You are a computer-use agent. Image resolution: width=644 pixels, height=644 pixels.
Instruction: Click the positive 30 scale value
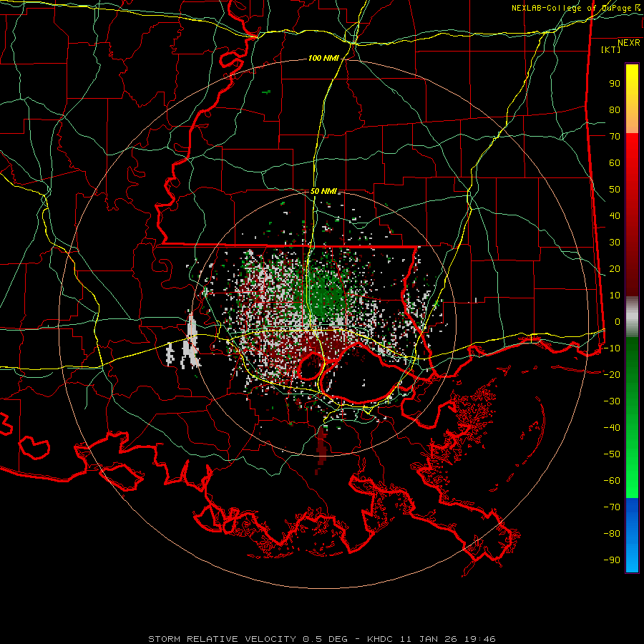615,243
